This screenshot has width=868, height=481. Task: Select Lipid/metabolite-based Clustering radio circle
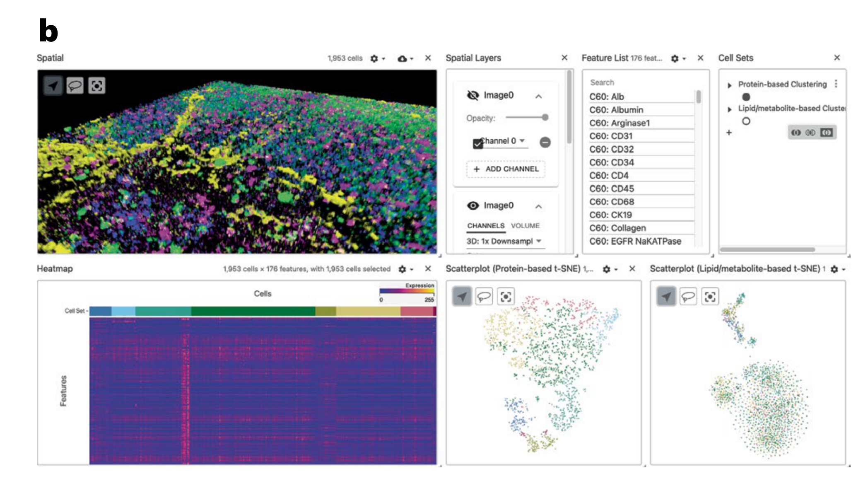(x=746, y=121)
